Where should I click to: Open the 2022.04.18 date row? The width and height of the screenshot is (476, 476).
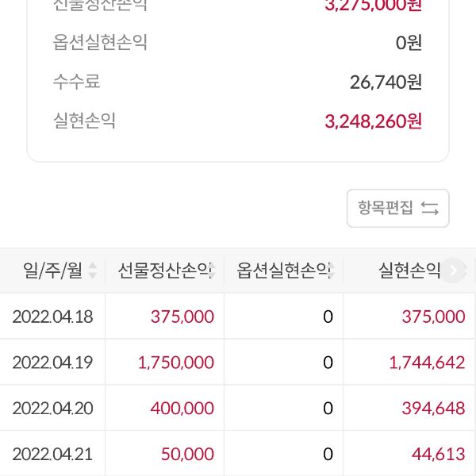click(52, 317)
